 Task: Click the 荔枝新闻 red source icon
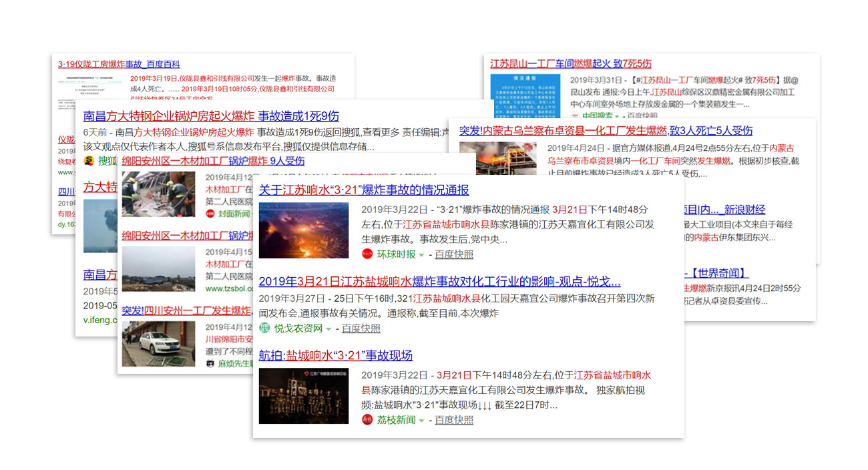[367, 420]
